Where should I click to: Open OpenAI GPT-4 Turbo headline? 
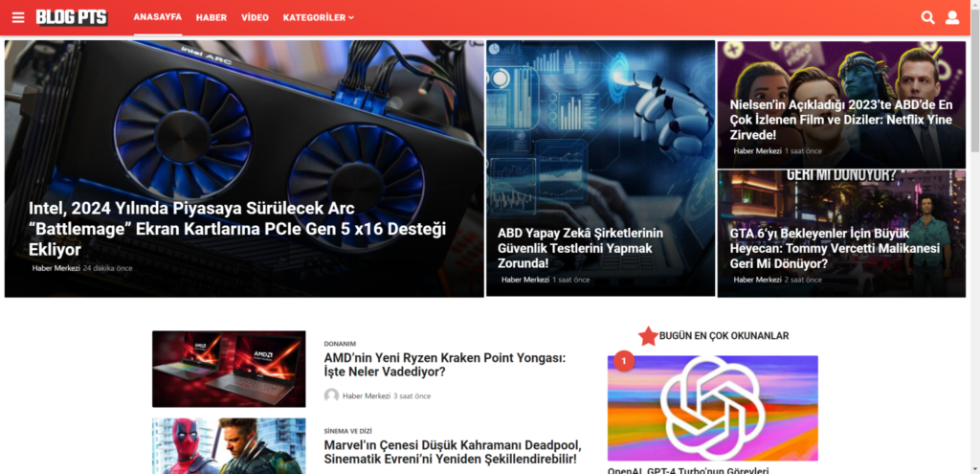[687, 470]
